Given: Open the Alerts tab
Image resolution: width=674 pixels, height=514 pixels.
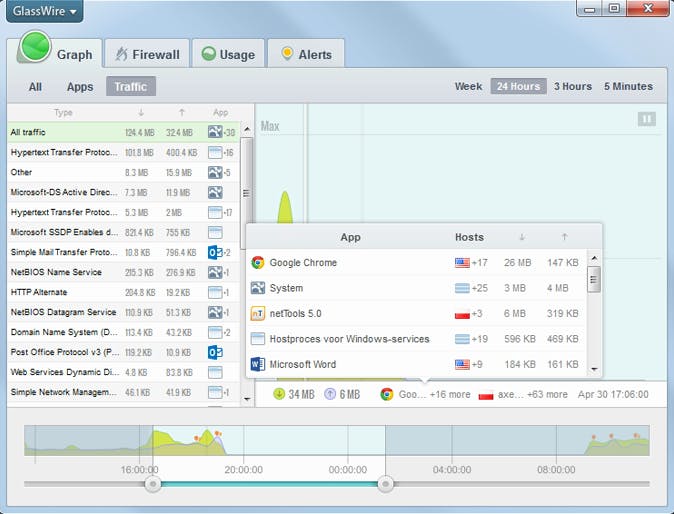Looking at the screenshot, I should coord(306,54).
